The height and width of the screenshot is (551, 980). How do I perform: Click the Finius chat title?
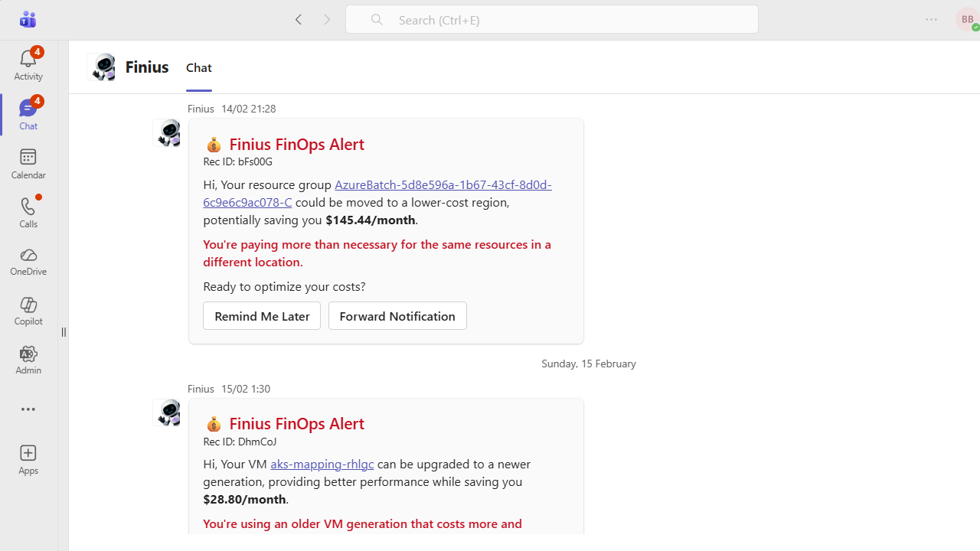click(147, 67)
